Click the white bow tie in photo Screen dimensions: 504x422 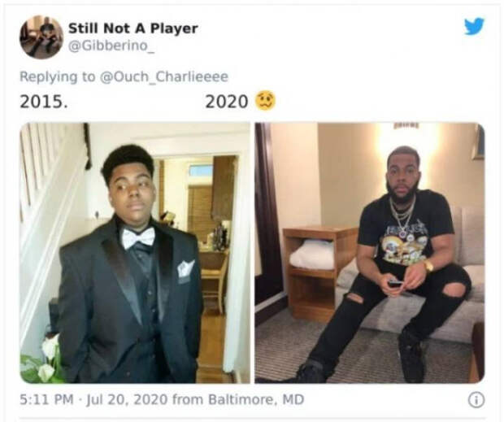138,238
